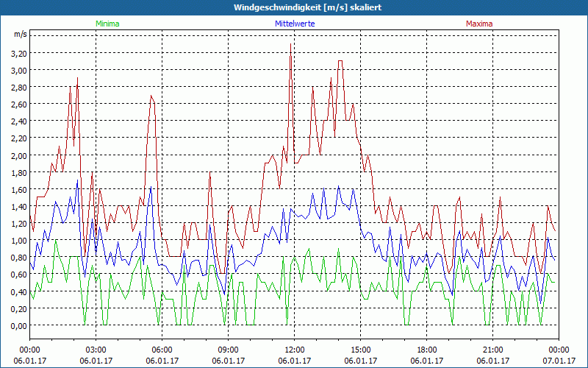Click the 03:00 time axis label

pyautogui.click(x=96, y=350)
